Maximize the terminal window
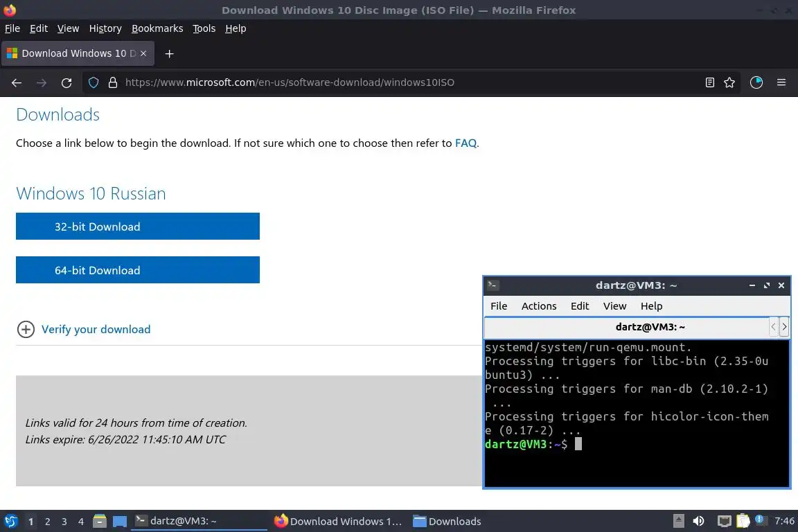 (766, 285)
